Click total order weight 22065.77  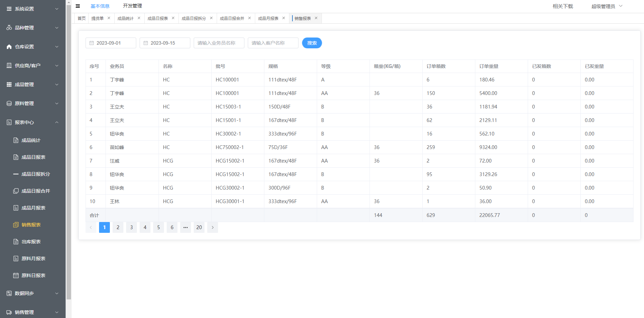click(490, 215)
